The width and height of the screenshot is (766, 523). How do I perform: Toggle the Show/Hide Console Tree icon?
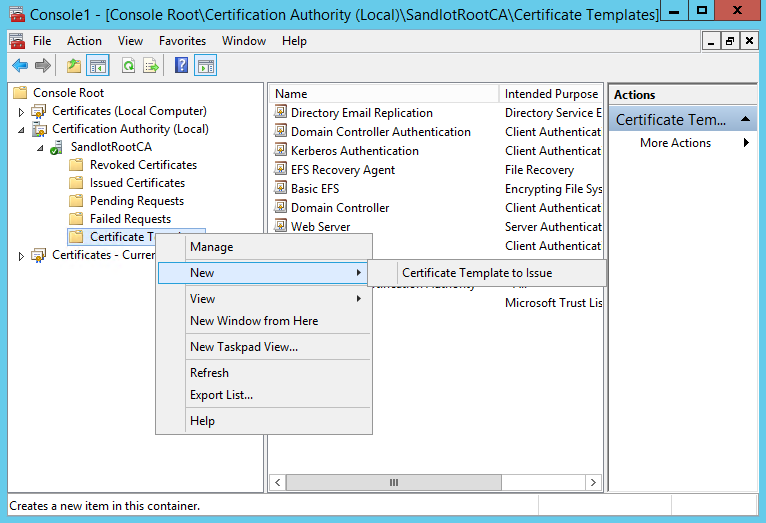click(98, 65)
